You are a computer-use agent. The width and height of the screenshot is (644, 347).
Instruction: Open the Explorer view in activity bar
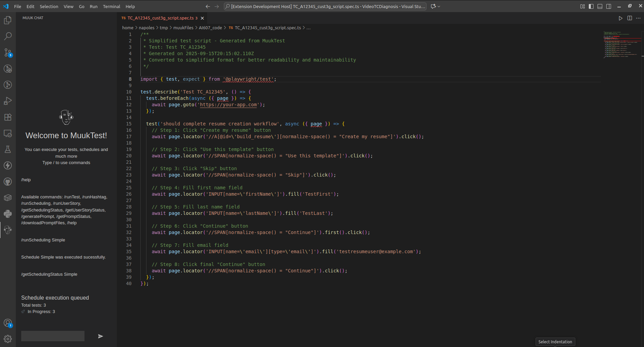pos(8,20)
